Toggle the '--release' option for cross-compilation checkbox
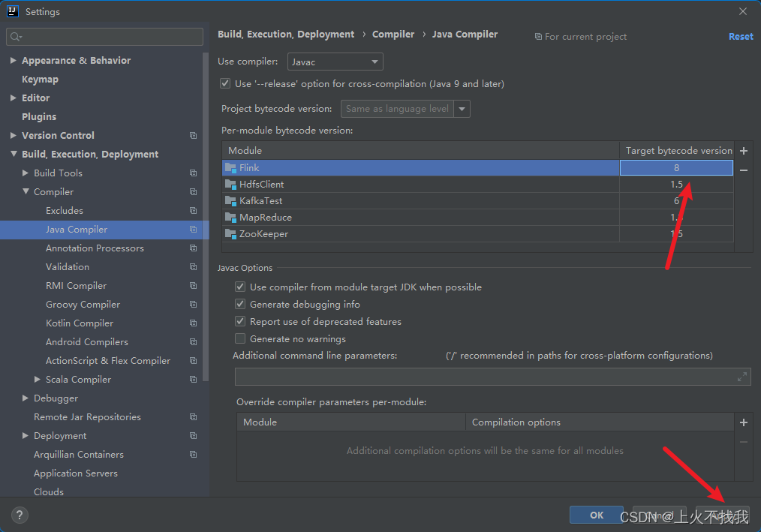761x532 pixels. (225, 83)
